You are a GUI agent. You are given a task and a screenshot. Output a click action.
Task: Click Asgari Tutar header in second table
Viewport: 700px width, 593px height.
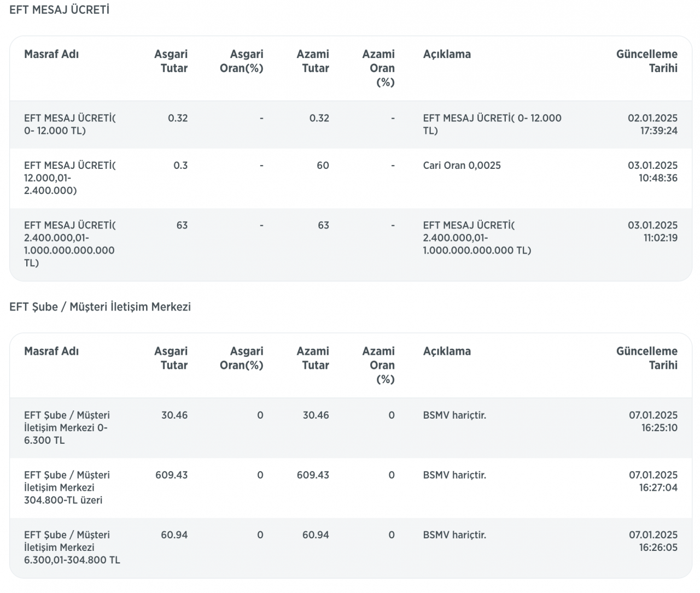(171, 358)
